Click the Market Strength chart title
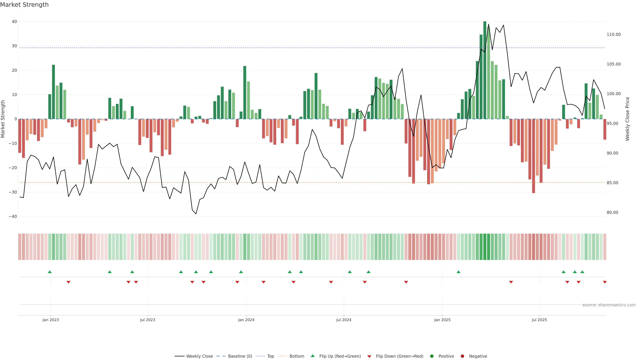This screenshot has height=362, width=644. (x=24, y=5)
